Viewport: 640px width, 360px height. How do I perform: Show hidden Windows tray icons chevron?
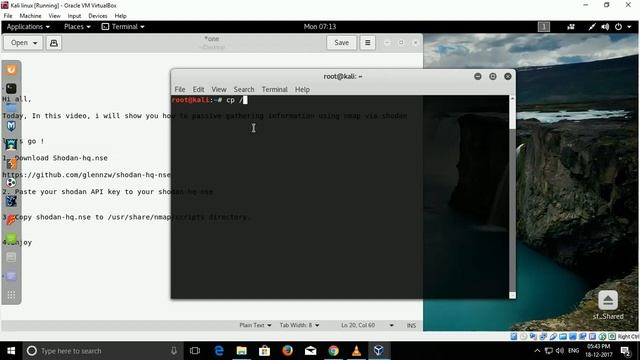[537, 351]
